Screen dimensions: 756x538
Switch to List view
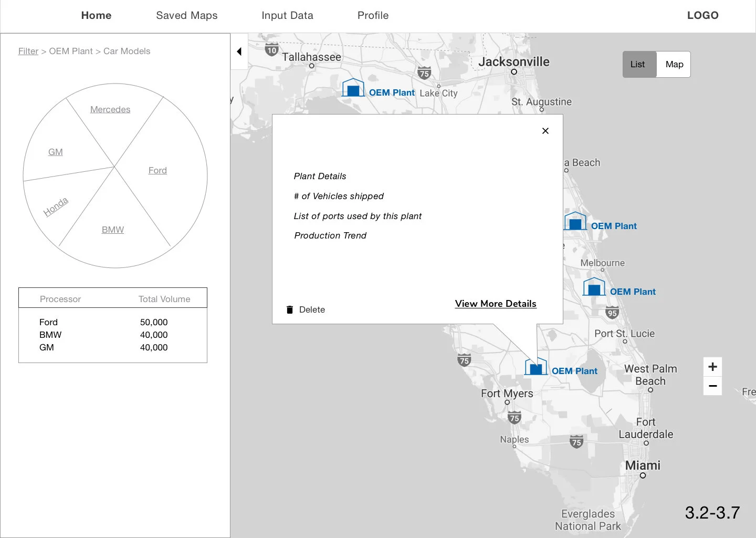tap(639, 64)
